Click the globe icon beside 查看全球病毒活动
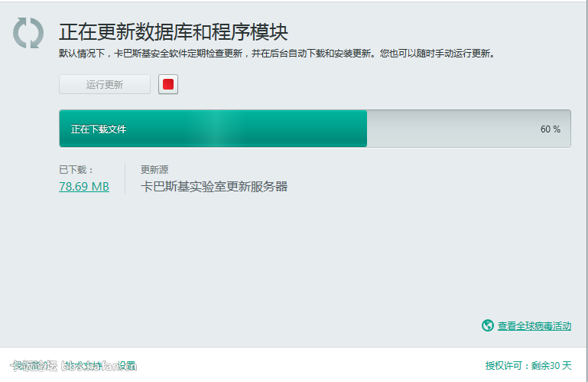This screenshot has width=588, height=382. [x=488, y=325]
